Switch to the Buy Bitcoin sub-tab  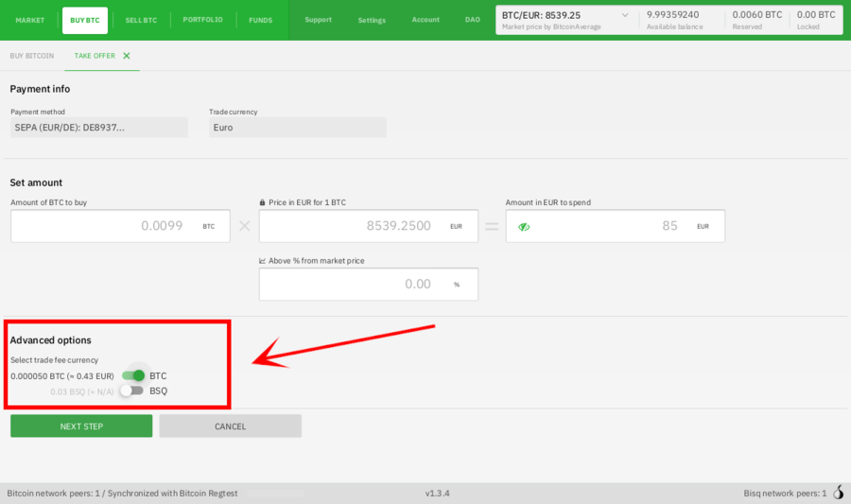tap(32, 56)
